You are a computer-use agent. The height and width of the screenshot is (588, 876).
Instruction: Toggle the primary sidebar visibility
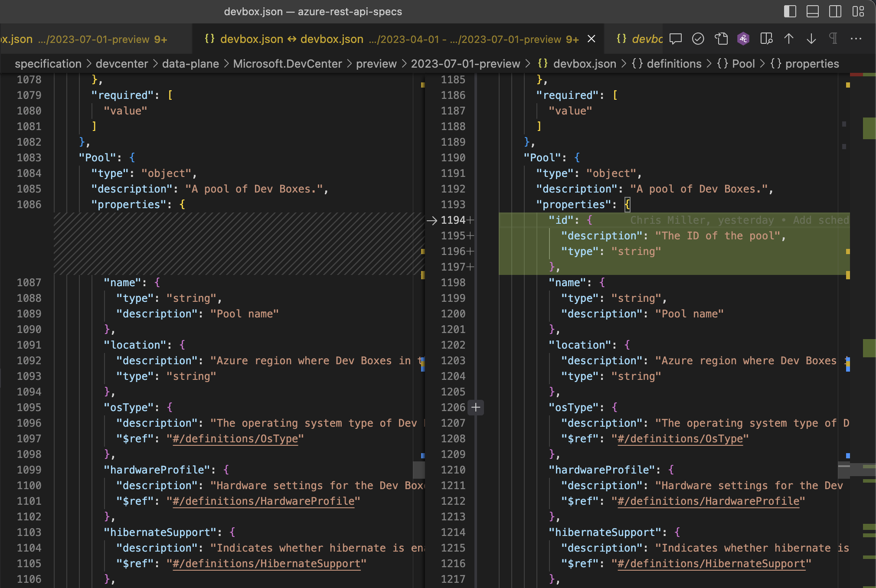[790, 12]
